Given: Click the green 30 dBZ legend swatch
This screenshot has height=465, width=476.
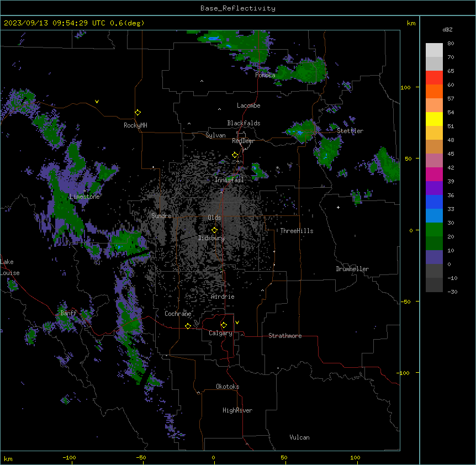Looking at the screenshot, I should pos(434,230).
